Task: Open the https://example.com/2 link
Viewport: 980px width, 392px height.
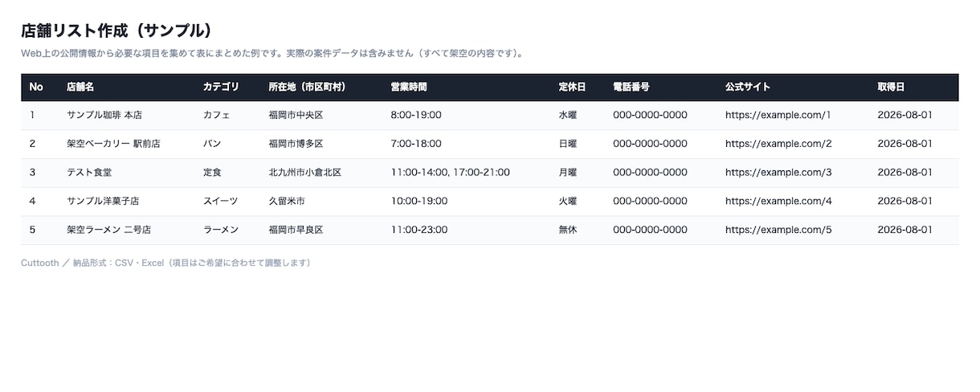Action: [x=778, y=144]
